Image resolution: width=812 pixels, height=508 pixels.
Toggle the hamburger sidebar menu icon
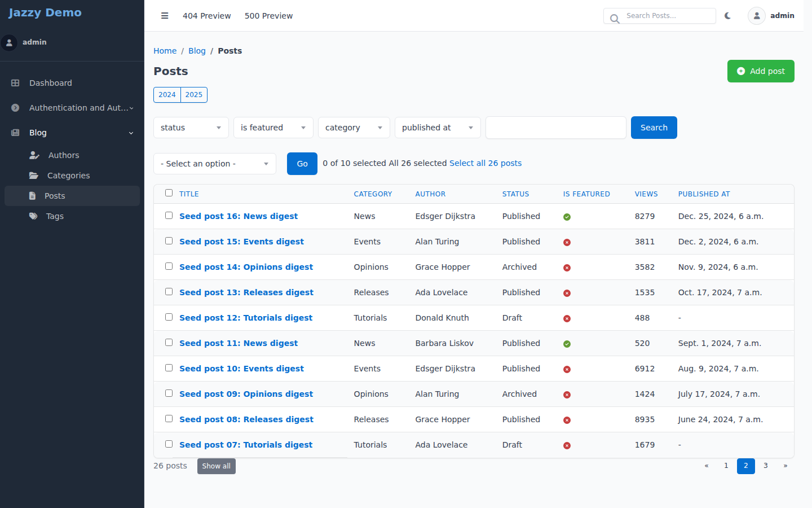pyautogui.click(x=165, y=16)
